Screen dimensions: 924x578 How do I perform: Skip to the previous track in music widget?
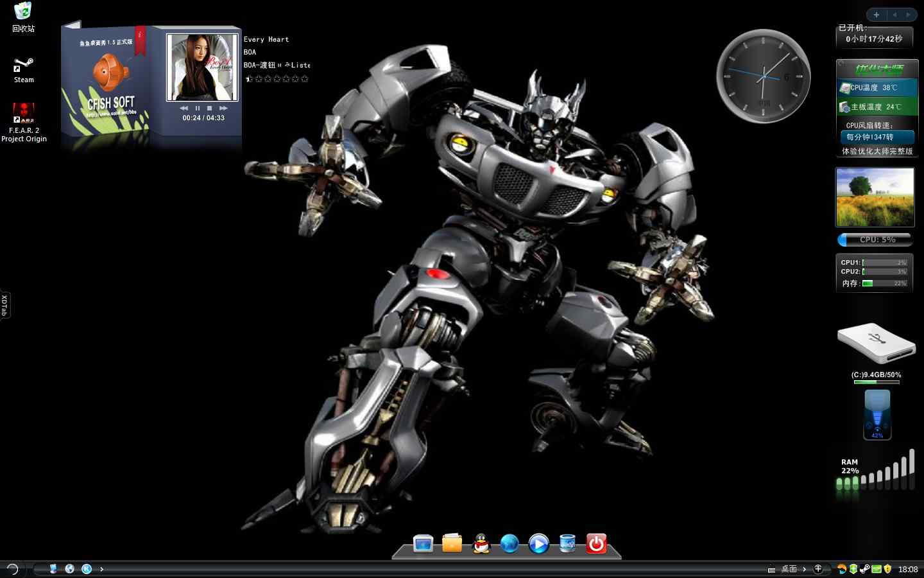(184, 108)
